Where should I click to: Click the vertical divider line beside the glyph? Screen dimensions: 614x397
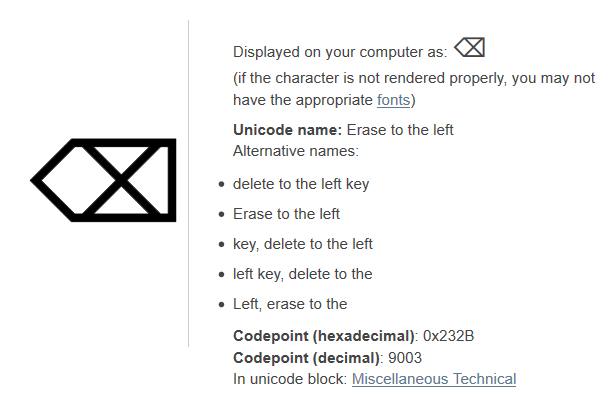tap(188, 183)
